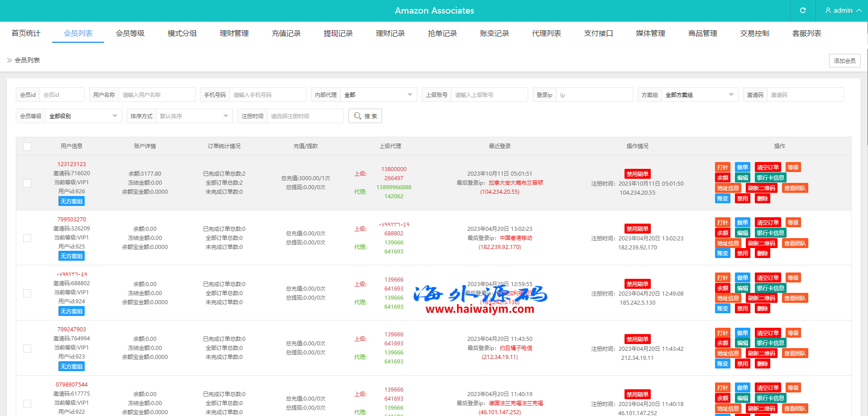
Task: Click 账变 button for user id 924
Action: (722, 309)
